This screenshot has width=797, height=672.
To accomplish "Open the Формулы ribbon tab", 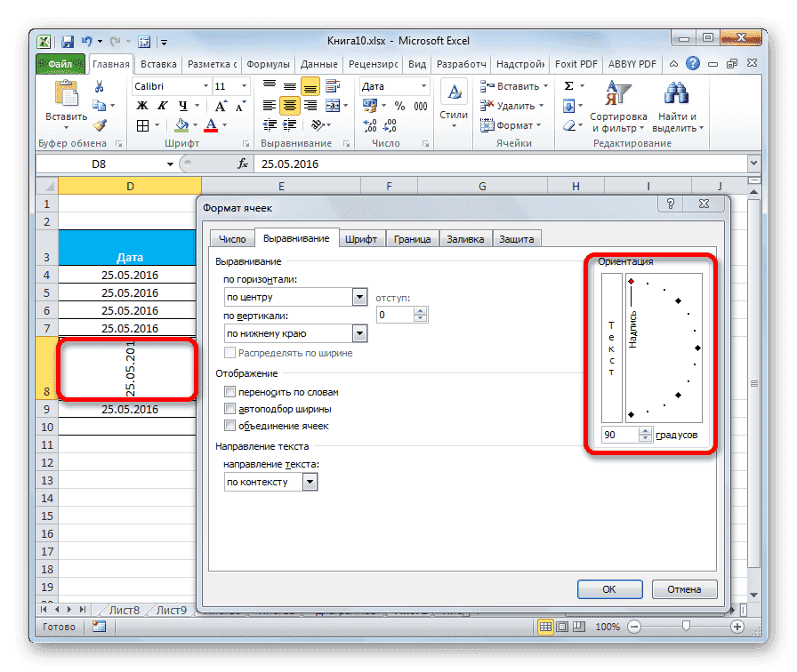I will point(267,65).
